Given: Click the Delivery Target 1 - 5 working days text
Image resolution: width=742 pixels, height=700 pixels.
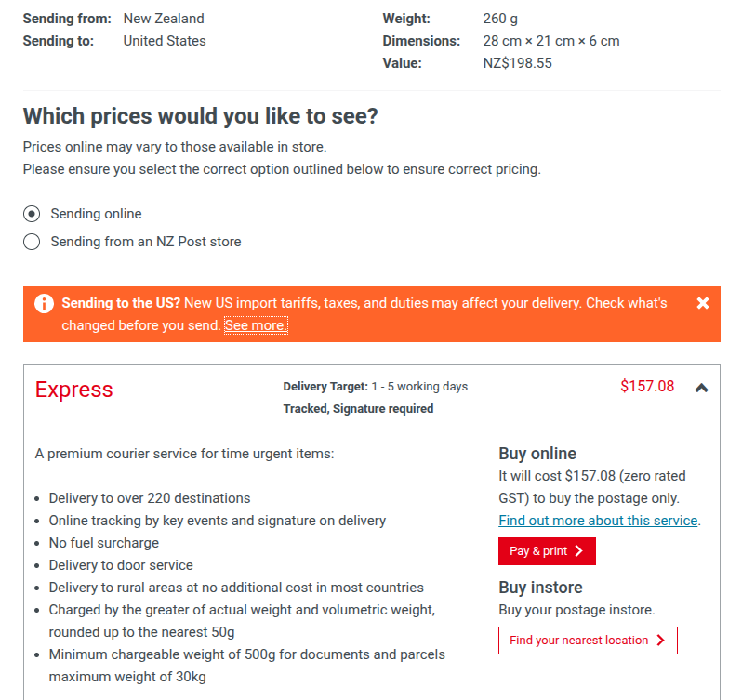Looking at the screenshot, I should coord(375,386).
